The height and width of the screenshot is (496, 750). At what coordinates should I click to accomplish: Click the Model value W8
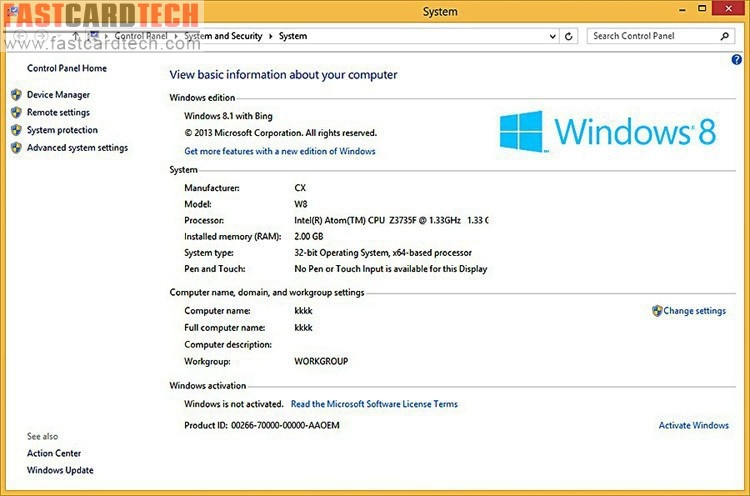[300, 204]
